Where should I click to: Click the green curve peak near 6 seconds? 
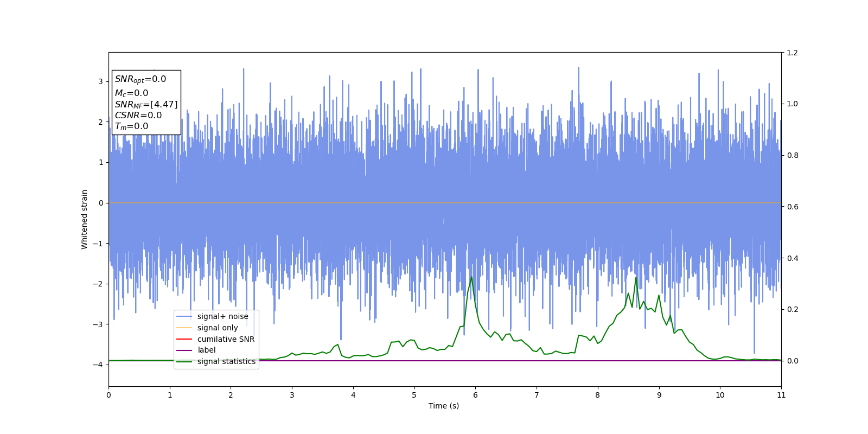pos(471,277)
